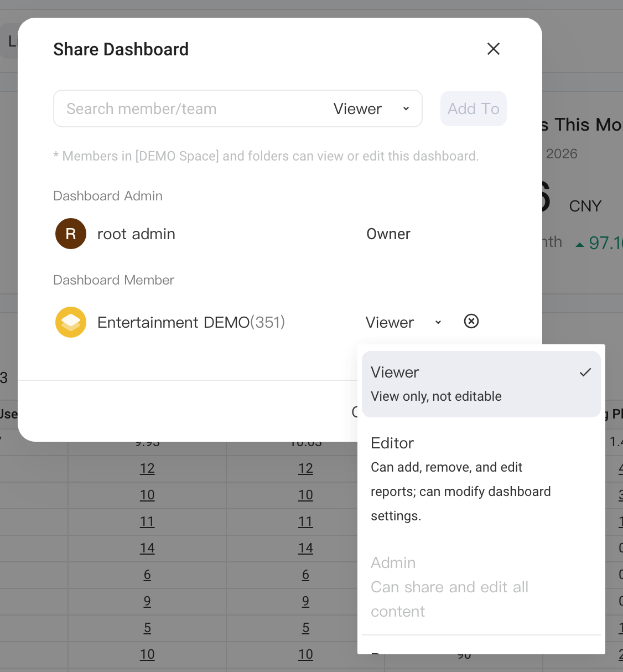Click the Viewer label for Entertainment DEMO
Image resolution: width=623 pixels, height=672 pixels.
coord(390,322)
